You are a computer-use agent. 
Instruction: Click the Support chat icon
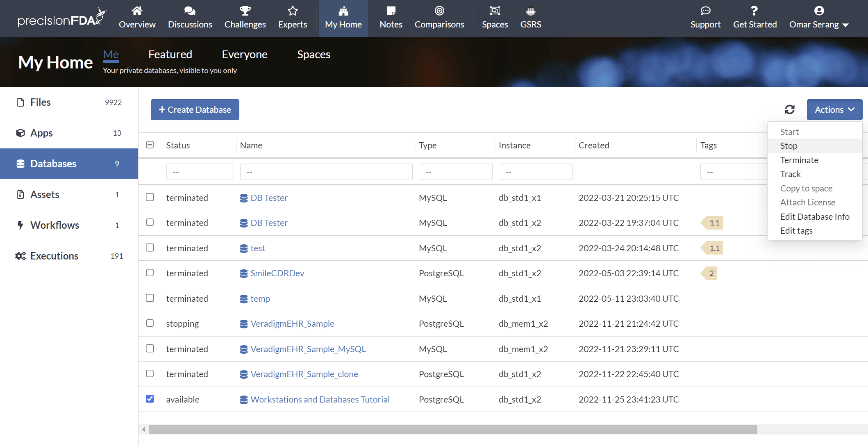705,11
